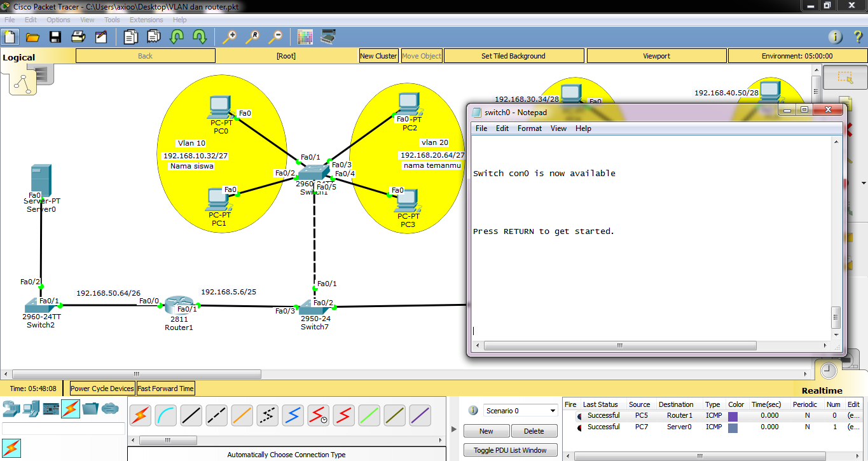
Task: Select the orange Fiber cable icon
Action: pos(242,415)
